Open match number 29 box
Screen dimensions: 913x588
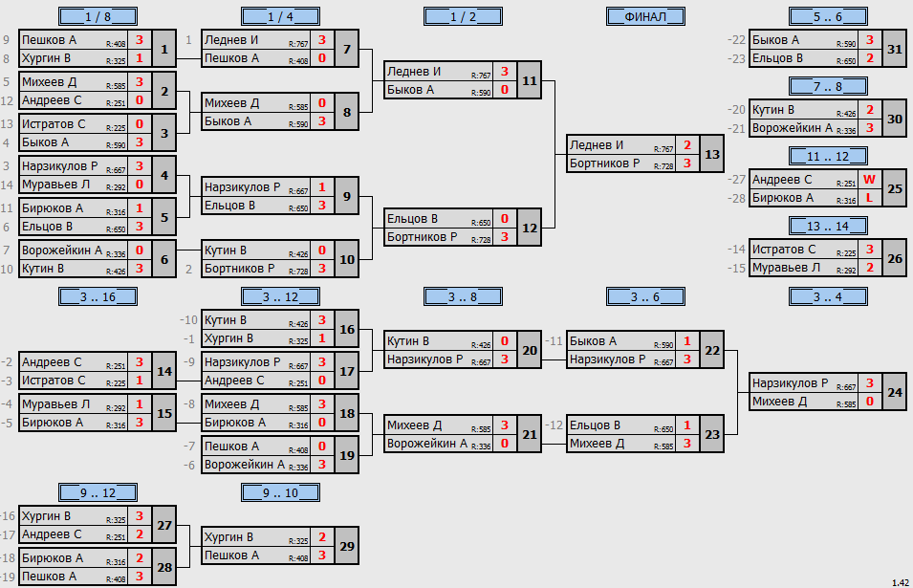347,546
